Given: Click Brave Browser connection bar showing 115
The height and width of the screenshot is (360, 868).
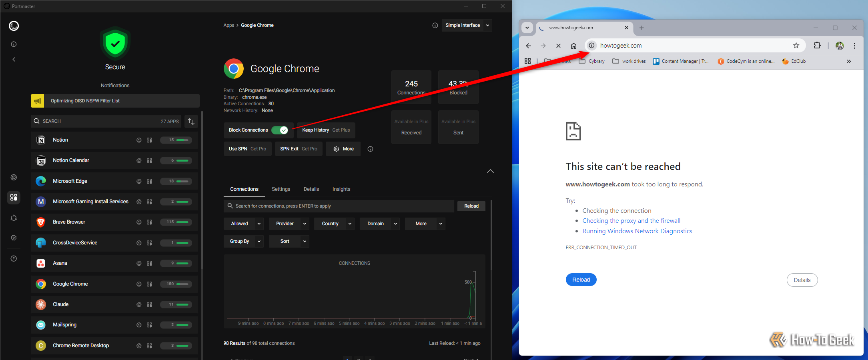Looking at the screenshot, I should pos(176,222).
